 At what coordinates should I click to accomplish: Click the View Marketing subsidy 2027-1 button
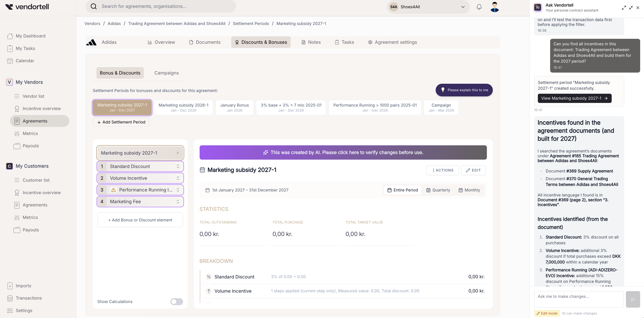pos(574,98)
